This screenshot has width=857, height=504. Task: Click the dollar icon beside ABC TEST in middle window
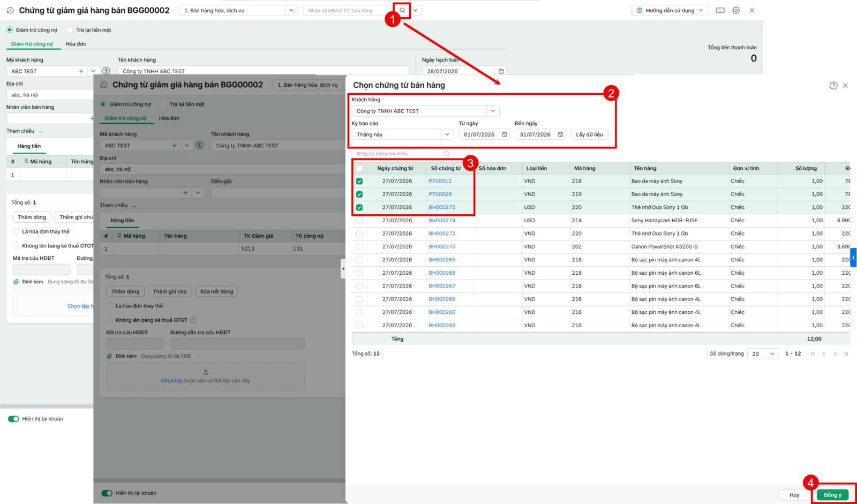pyautogui.click(x=200, y=145)
